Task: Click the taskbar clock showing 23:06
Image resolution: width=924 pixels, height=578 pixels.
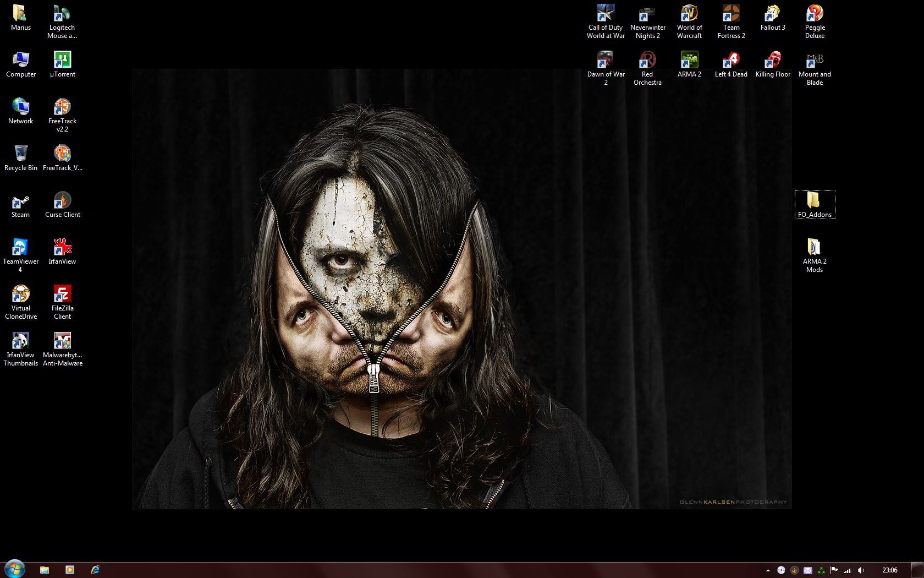Action: point(889,570)
